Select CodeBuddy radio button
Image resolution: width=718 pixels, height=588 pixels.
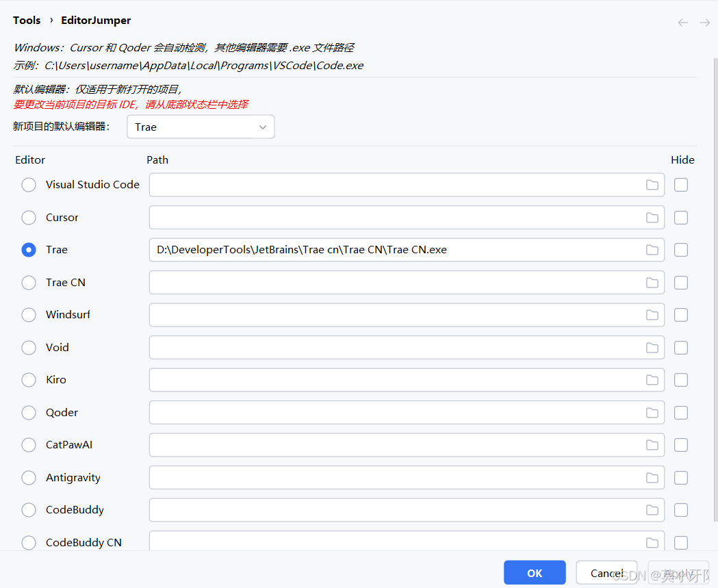[x=29, y=510]
